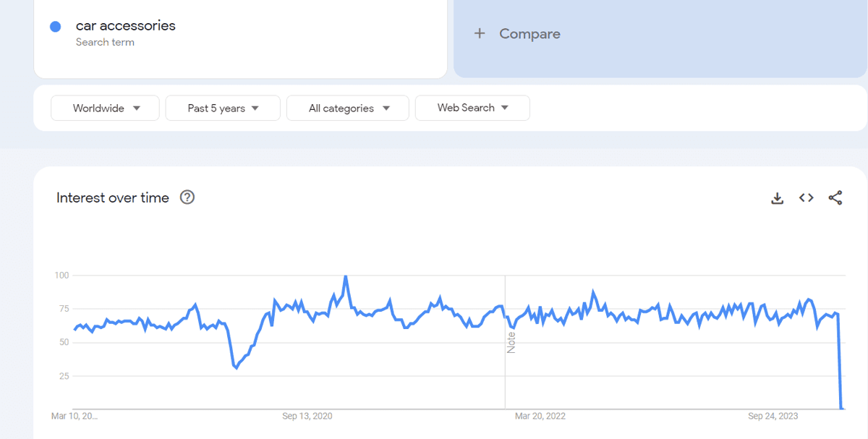This screenshot has height=439, width=868.
Task: Click the plus icon in Compare
Action: pyautogui.click(x=480, y=33)
